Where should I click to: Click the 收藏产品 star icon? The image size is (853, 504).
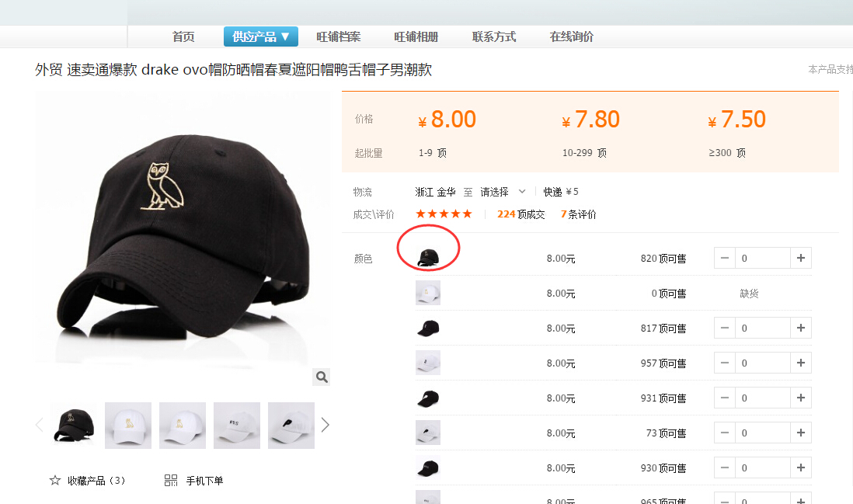55,481
